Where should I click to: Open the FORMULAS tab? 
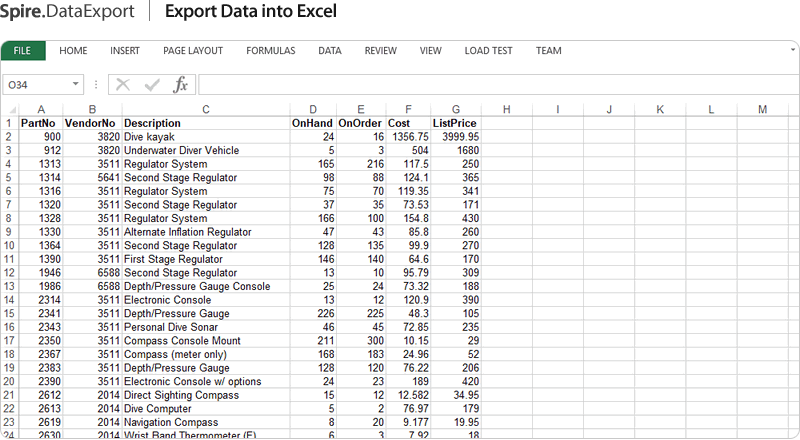point(270,51)
